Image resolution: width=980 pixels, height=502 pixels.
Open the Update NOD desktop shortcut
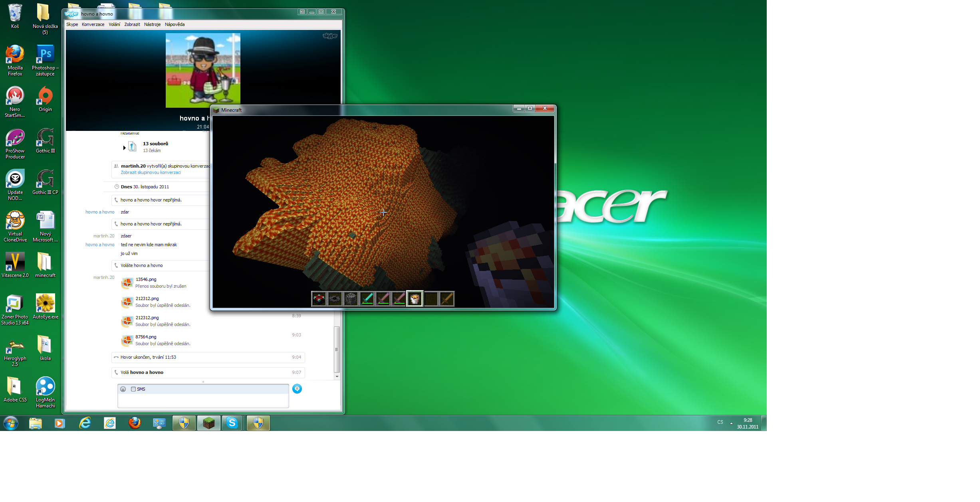tap(15, 185)
